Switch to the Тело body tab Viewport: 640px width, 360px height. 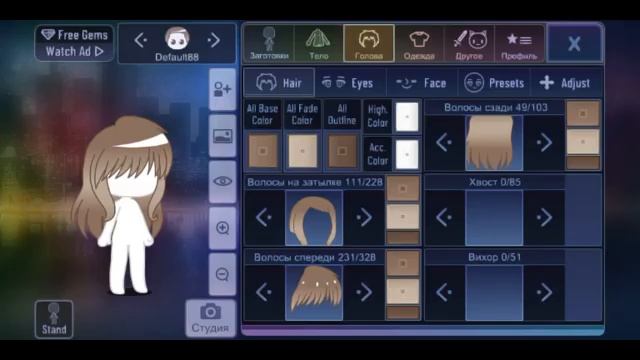[x=318, y=44]
